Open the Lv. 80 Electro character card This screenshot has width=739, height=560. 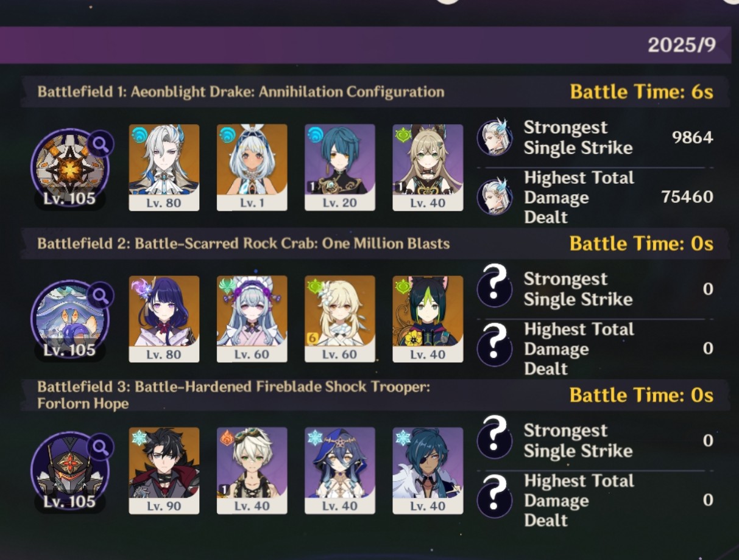click(x=164, y=319)
